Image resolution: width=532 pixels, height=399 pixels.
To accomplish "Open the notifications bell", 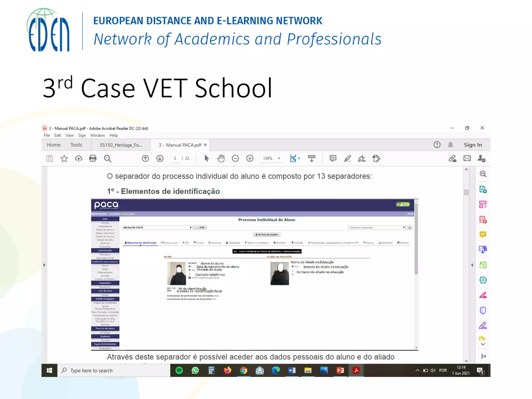I will point(451,145).
